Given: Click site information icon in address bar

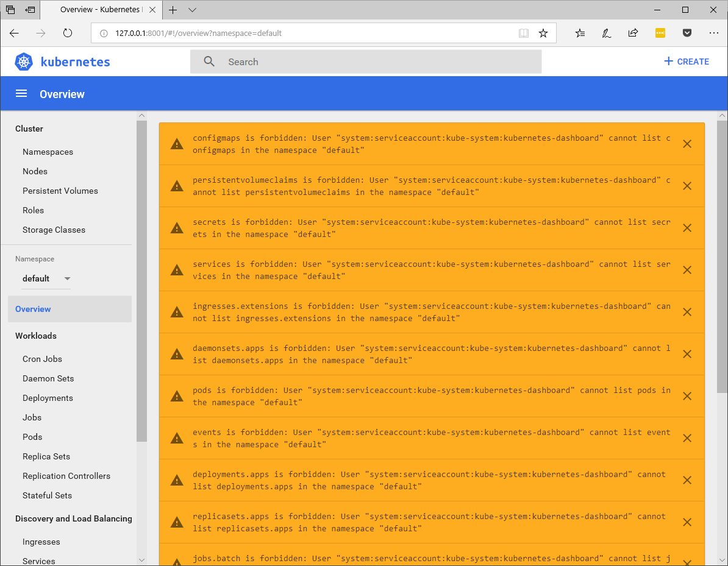Looking at the screenshot, I should pos(104,34).
